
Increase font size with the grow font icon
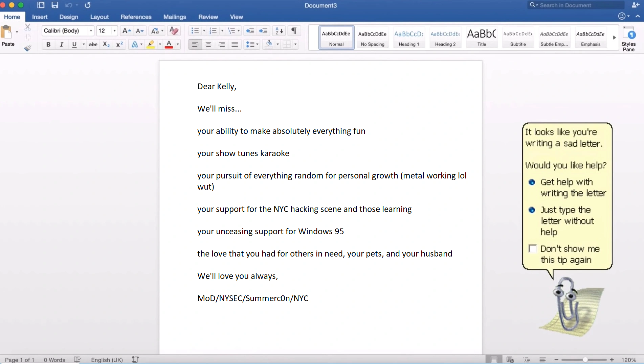coord(127,31)
